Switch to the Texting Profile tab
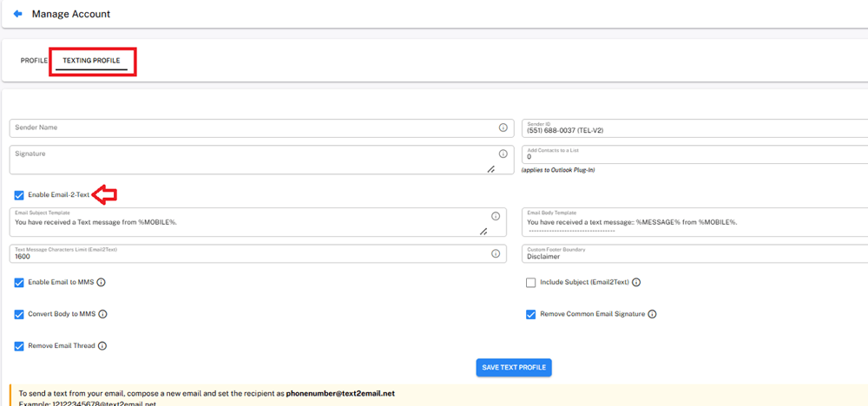The width and height of the screenshot is (868, 406). [91, 61]
